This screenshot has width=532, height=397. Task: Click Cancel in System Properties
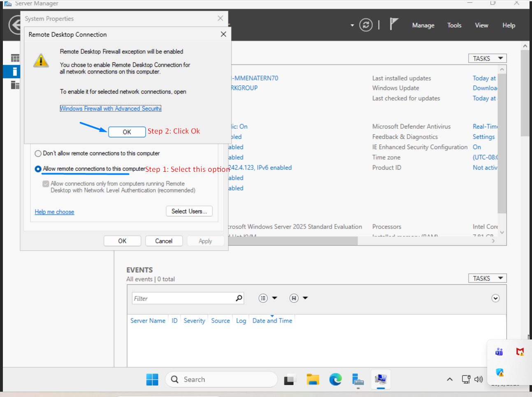click(x=164, y=241)
